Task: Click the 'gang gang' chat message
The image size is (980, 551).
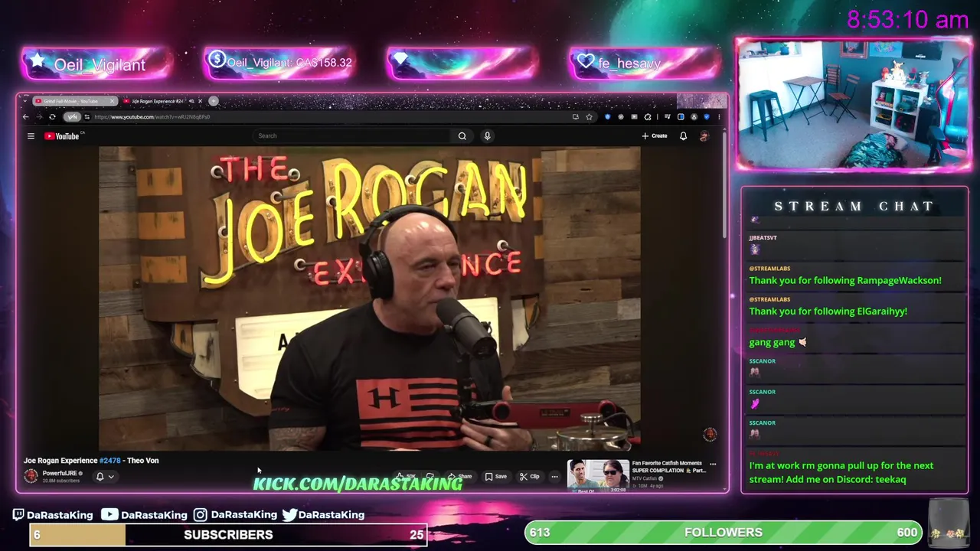Action: coord(777,342)
